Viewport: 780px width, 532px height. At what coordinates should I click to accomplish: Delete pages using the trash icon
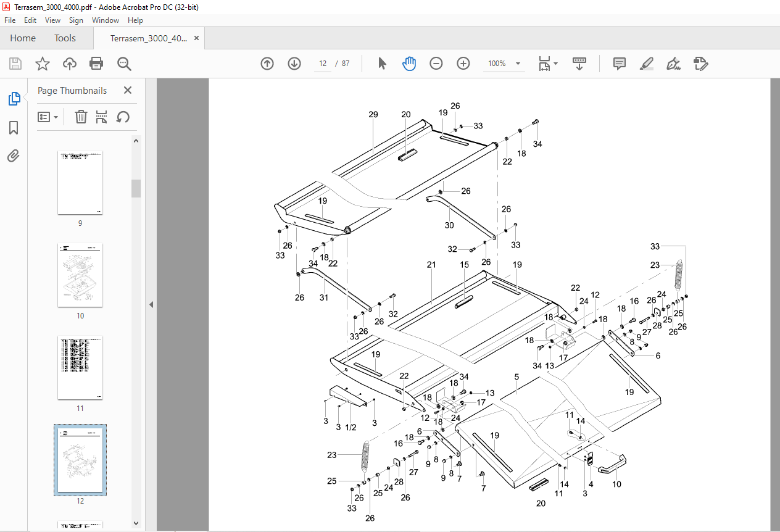click(81, 117)
